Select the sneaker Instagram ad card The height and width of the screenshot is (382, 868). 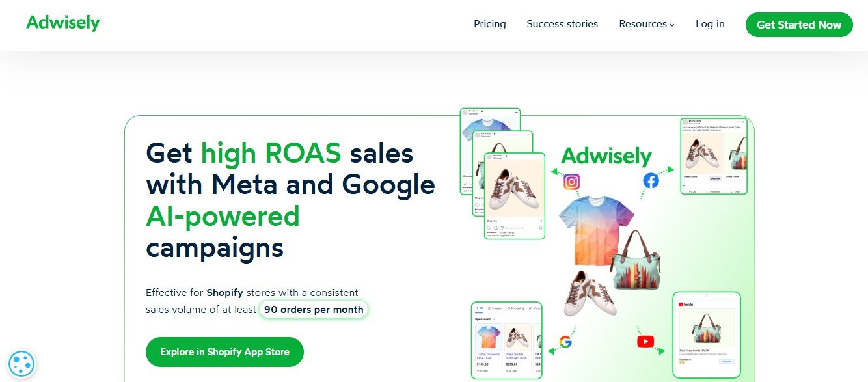tap(514, 196)
